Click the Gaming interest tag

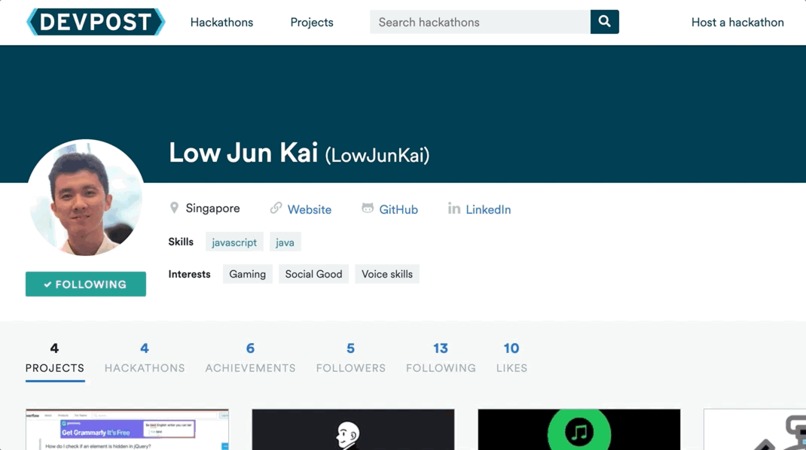(247, 274)
